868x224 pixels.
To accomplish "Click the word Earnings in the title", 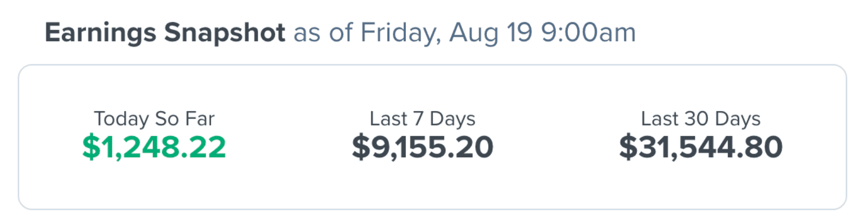I will [100, 33].
